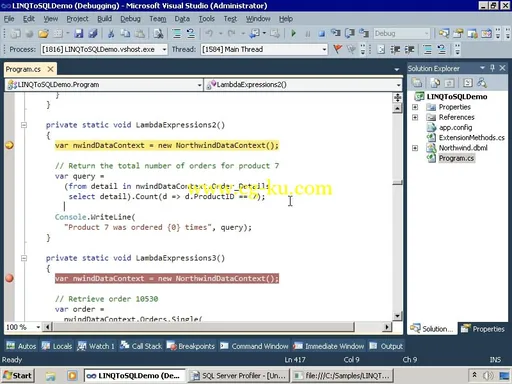Open the LambdaExpressions2() member dropdown
The width and height of the screenshot is (512, 384).
pos(398,85)
